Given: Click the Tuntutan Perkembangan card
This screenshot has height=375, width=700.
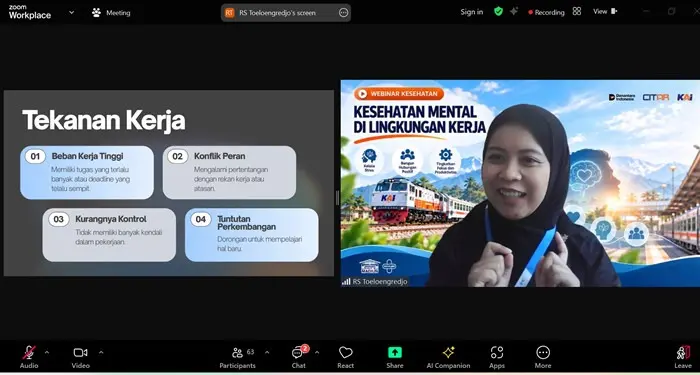Looking at the screenshot, I should point(252,235).
